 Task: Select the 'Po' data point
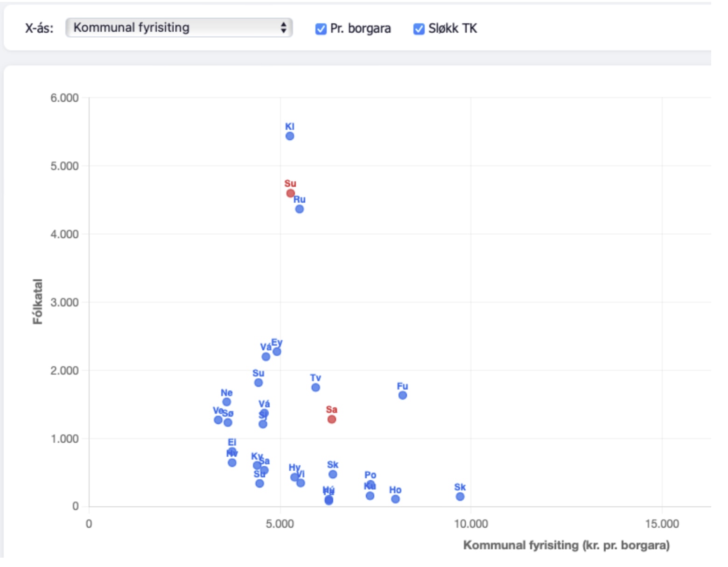371,485
